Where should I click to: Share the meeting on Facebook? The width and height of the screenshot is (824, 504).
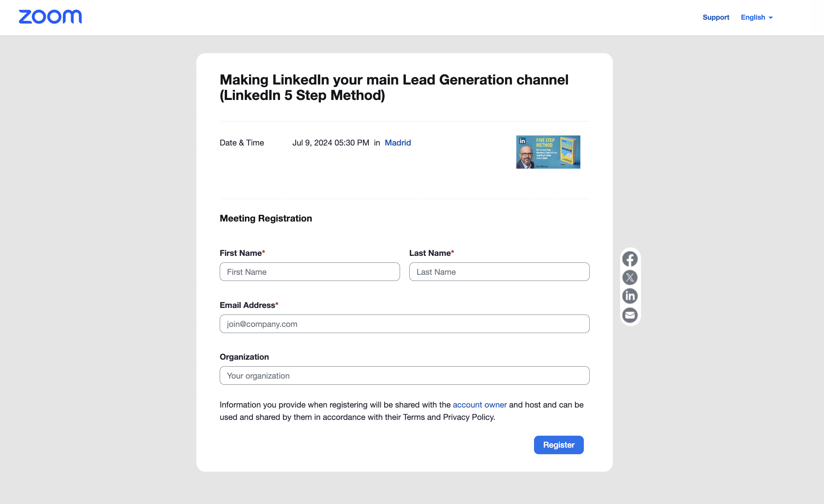coord(630,259)
